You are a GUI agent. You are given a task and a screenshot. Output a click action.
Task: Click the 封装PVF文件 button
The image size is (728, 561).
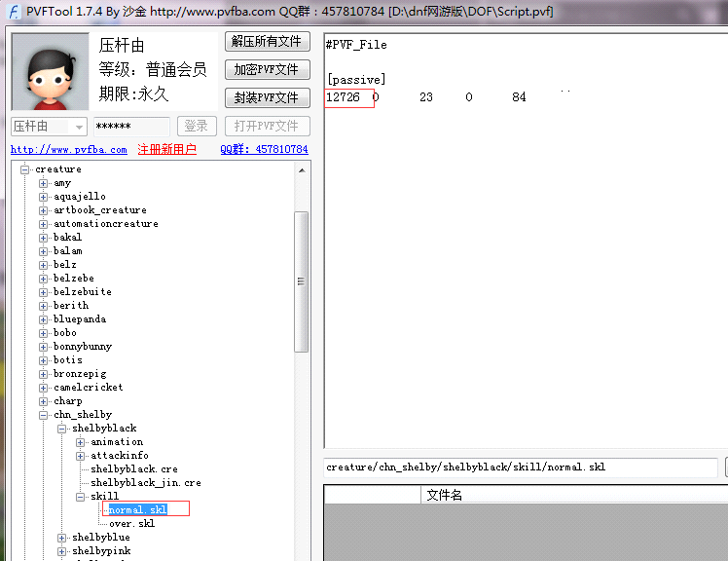267,97
